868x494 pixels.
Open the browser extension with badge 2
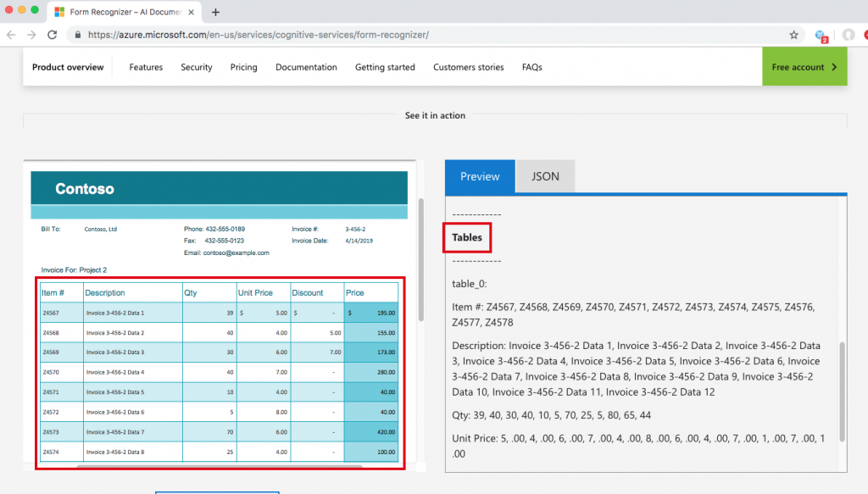821,36
